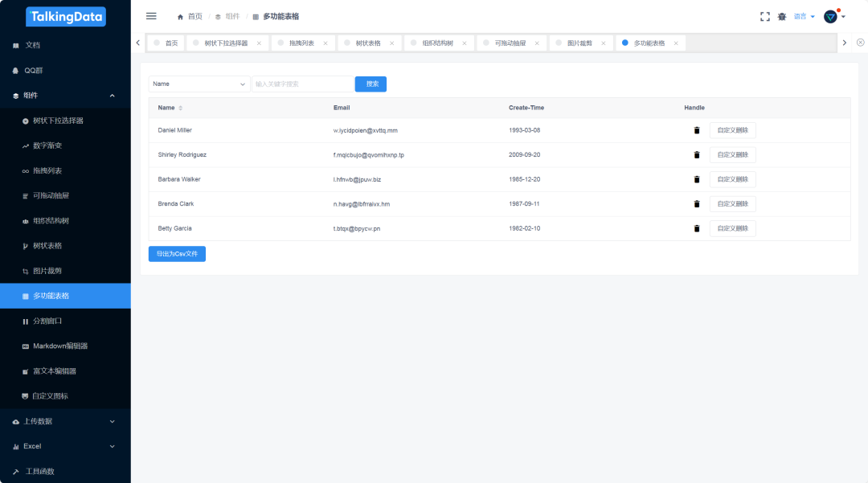Switch to the 可拖动抽屉 tab
The width and height of the screenshot is (868, 483).
pyautogui.click(x=510, y=43)
